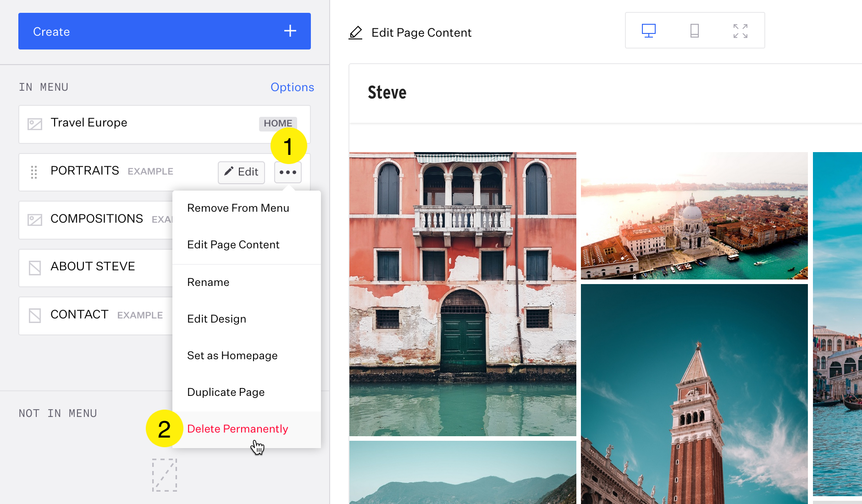Click the Edit button on PORTRAITS
This screenshot has height=504, width=862.
pyautogui.click(x=241, y=172)
